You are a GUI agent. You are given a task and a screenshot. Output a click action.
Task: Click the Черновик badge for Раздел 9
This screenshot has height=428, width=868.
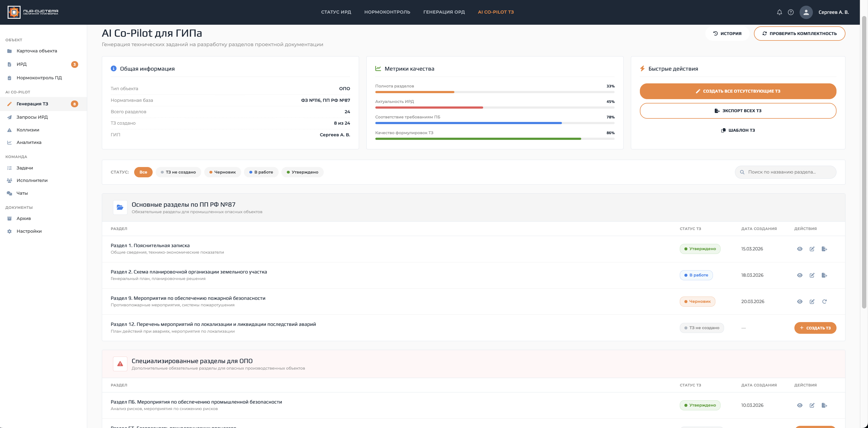click(697, 301)
